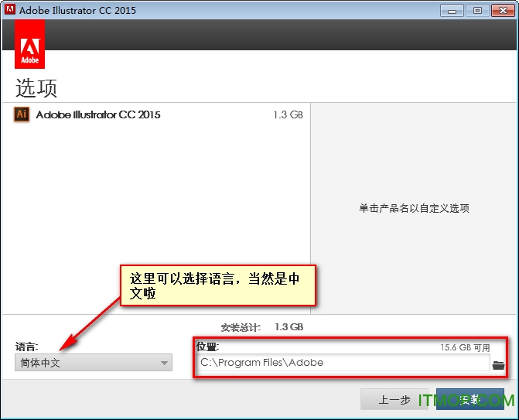The height and width of the screenshot is (420, 519).
Task: Open the 简体中文 language dropdown
Action: click(x=94, y=363)
